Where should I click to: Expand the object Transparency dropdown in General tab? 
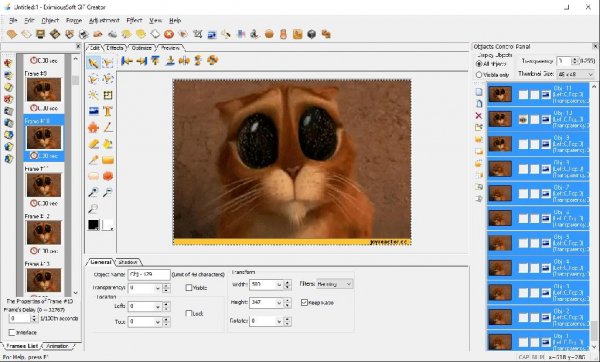(x=158, y=288)
